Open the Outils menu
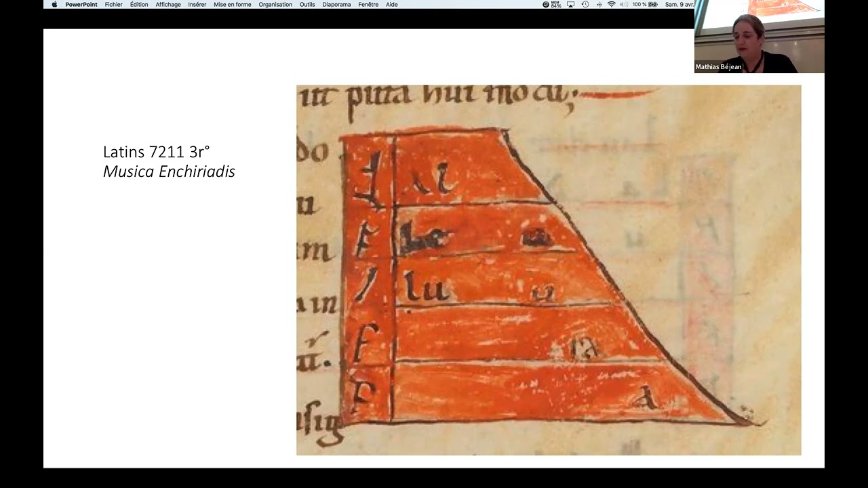The height and width of the screenshot is (488, 868). 307,4
